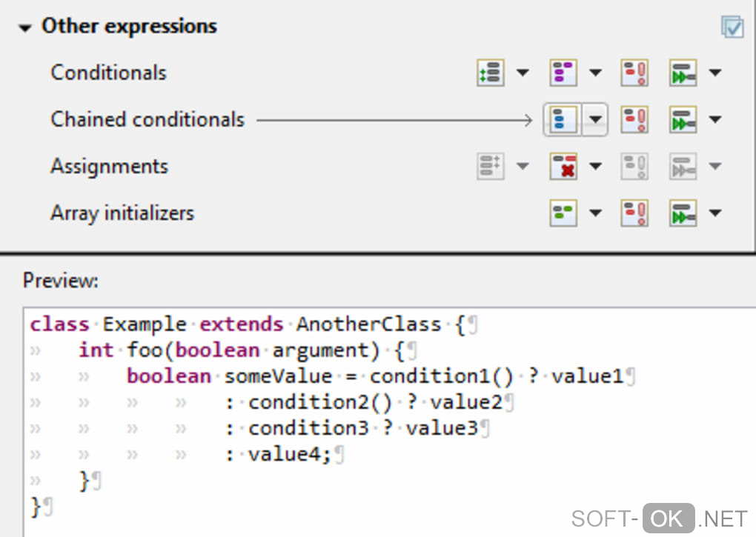Viewport: 756px width, 537px height.
Task: Toggle force split for Array initializers
Action: click(x=634, y=213)
